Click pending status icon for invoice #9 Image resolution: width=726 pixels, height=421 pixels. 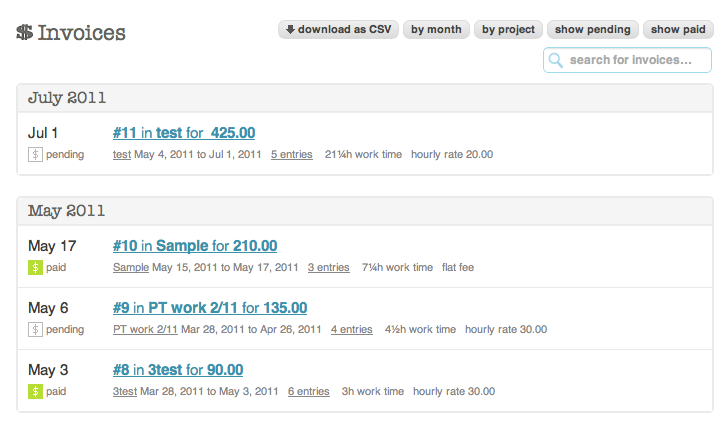(35, 330)
